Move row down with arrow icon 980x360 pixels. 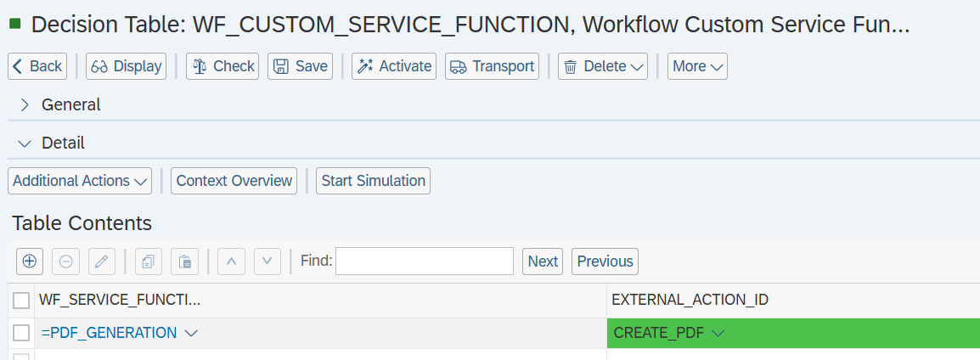coord(267,262)
